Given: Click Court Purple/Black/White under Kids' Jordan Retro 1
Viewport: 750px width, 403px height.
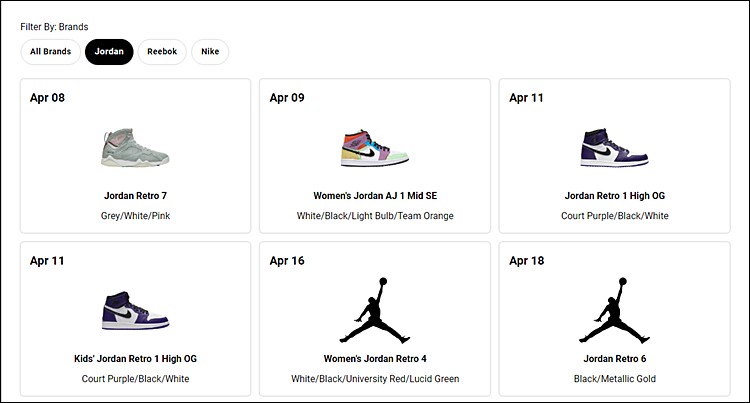Looking at the screenshot, I should click(135, 379).
